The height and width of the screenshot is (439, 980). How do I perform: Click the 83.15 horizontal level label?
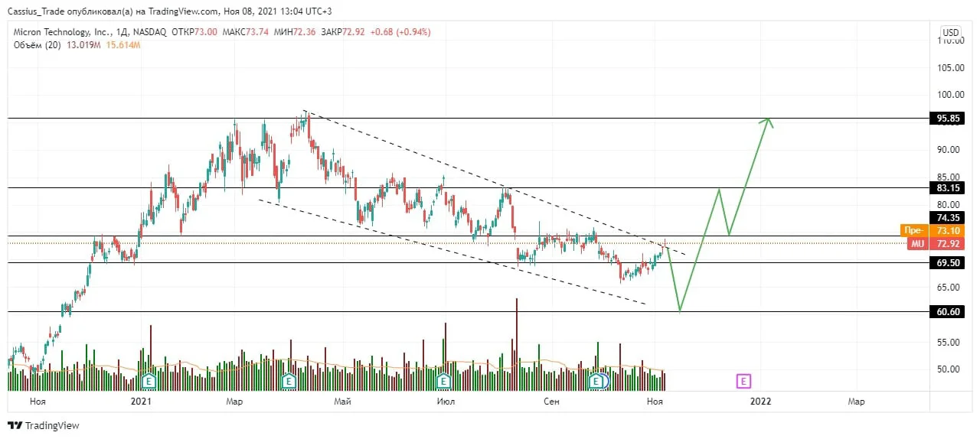point(946,187)
